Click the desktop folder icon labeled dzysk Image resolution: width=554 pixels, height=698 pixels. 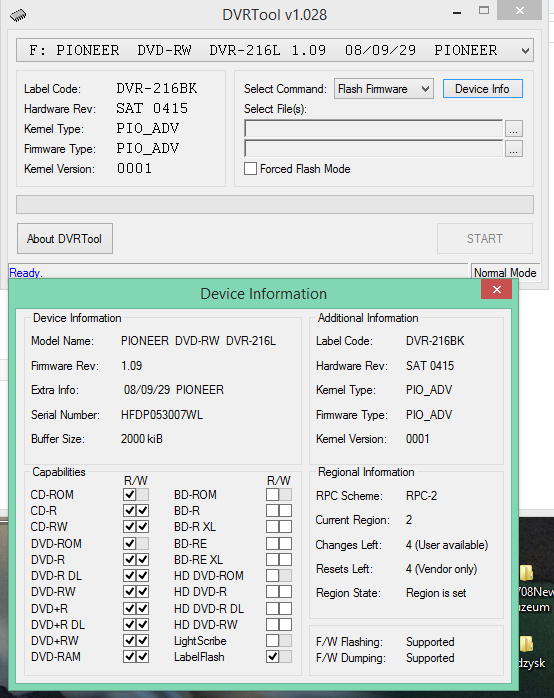pyautogui.click(x=526, y=644)
